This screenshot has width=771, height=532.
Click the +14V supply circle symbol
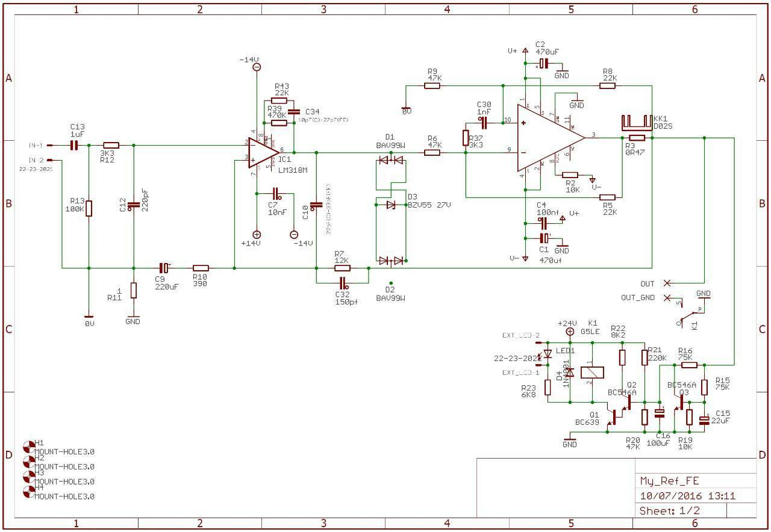[x=257, y=235]
